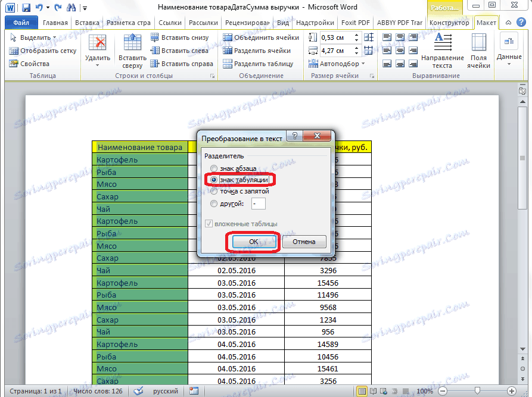Viewport: 532px width, 397px height.
Task: Click Insert Left (Вставить слева)
Action: (x=179, y=51)
